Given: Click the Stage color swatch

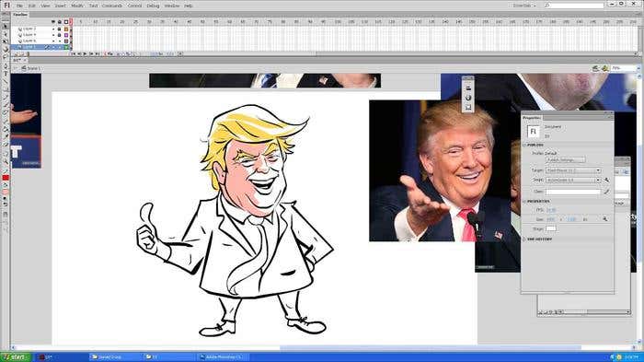Looking at the screenshot, I should [x=551, y=228].
